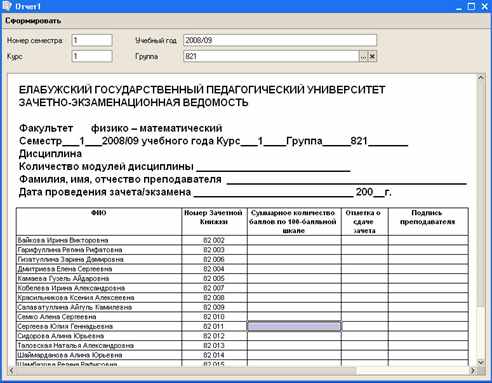Click the Курс input field
The width and height of the screenshot is (492, 383).
click(x=92, y=56)
